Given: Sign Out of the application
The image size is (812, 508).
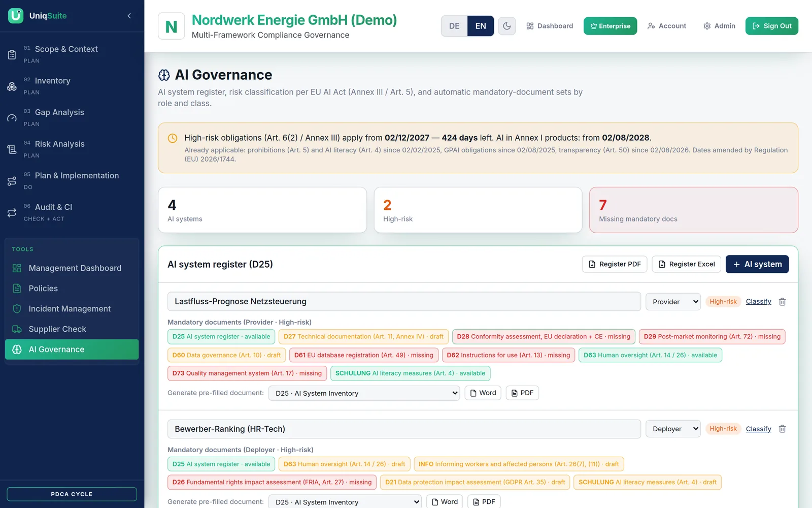Looking at the screenshot, I should [771, 26].
